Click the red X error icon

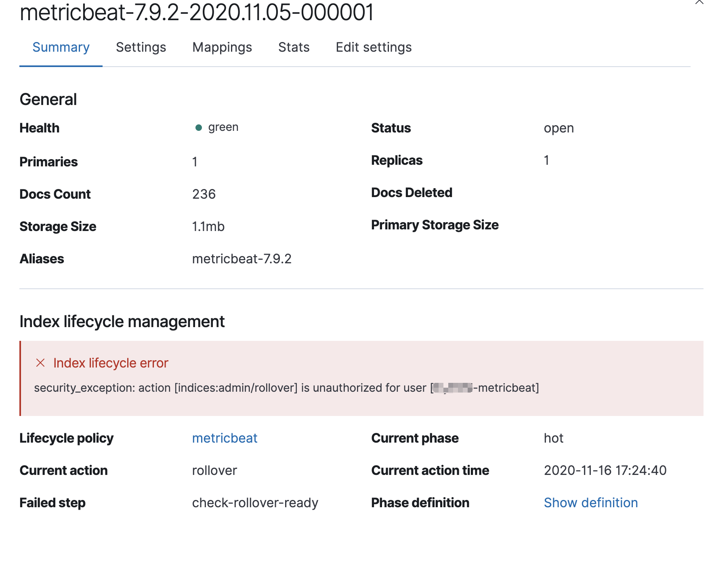[40, 363]
